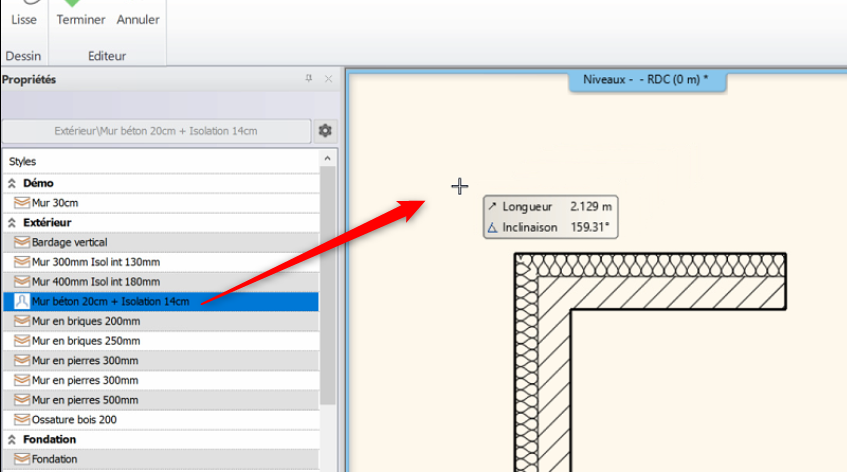Collapse the Extérieur style group

tap(12, 223)
